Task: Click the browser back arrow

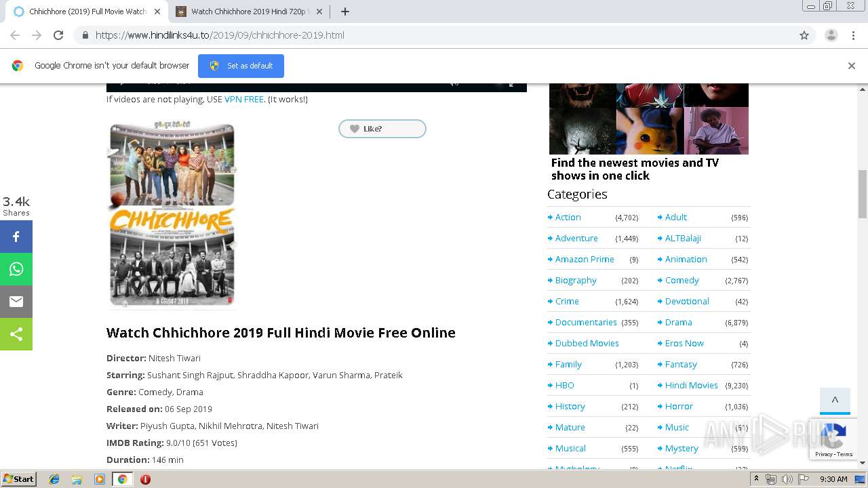Action: click(x=15, y=35)
